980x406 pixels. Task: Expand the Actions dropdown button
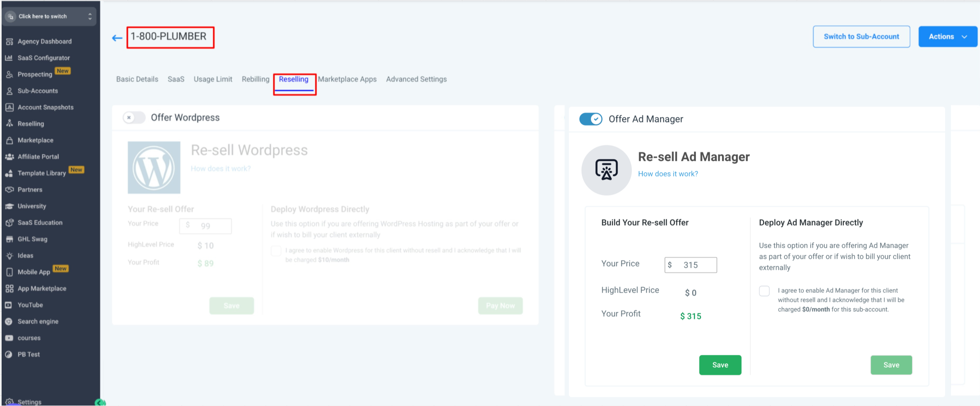pyautogui.click(x=947, y=36)
